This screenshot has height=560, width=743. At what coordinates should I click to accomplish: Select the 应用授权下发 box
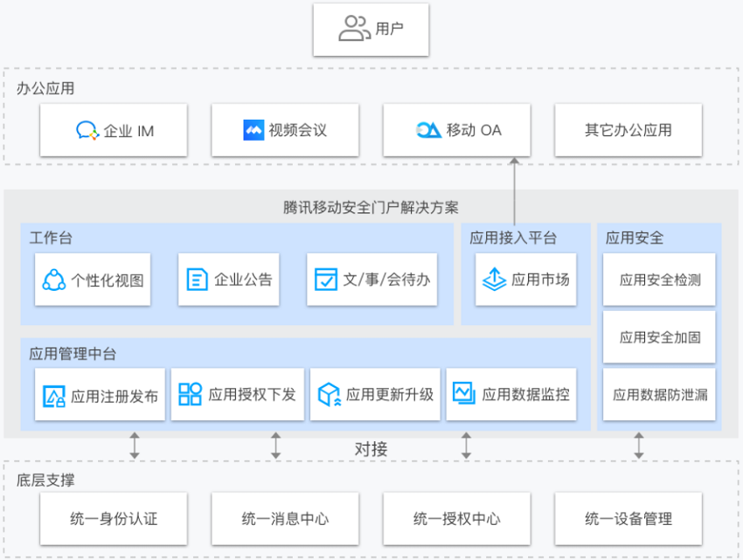tap(238, 395)
